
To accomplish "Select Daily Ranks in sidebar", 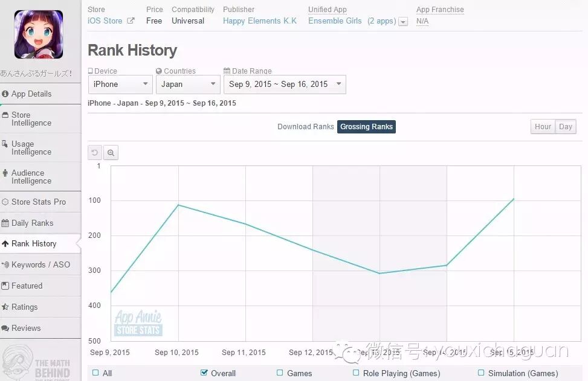I will [40, 223].
